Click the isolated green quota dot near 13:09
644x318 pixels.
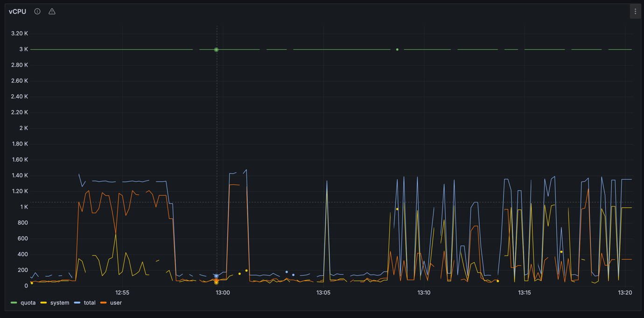pos(397,49)
